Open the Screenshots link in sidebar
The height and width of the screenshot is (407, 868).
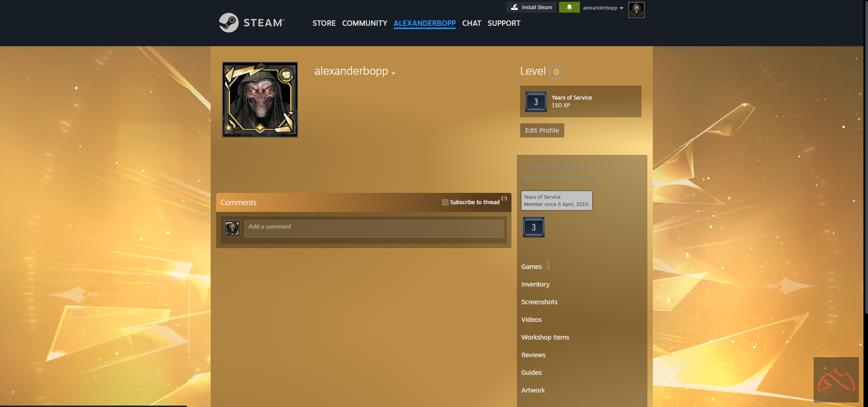click(x=539, y=302)
